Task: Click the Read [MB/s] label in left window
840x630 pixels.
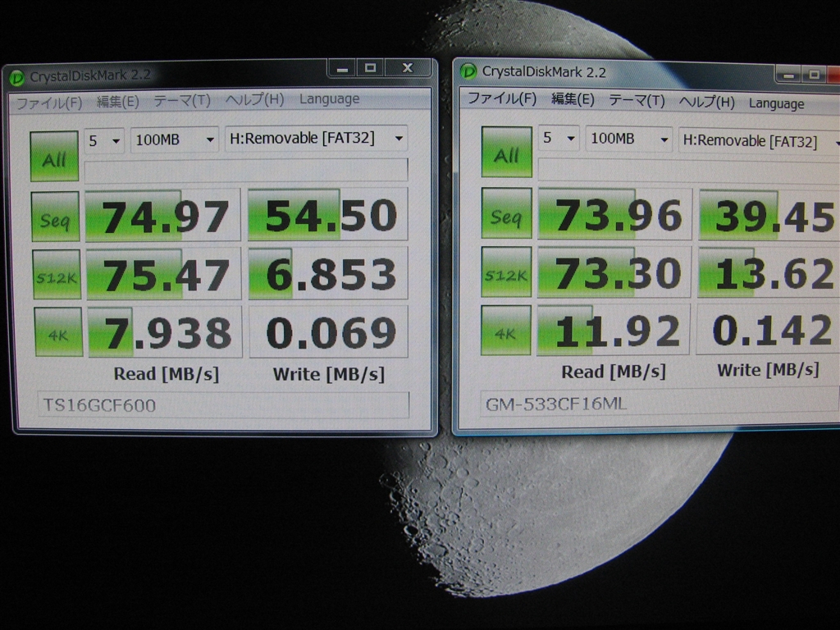Action: pyautogui.click(x=166, y=374)
